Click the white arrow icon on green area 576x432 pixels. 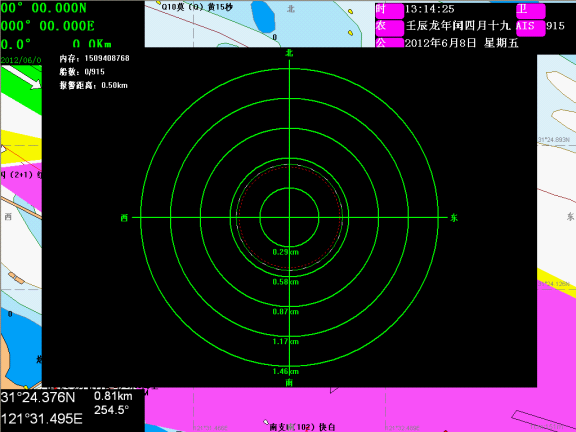point(24,77)
